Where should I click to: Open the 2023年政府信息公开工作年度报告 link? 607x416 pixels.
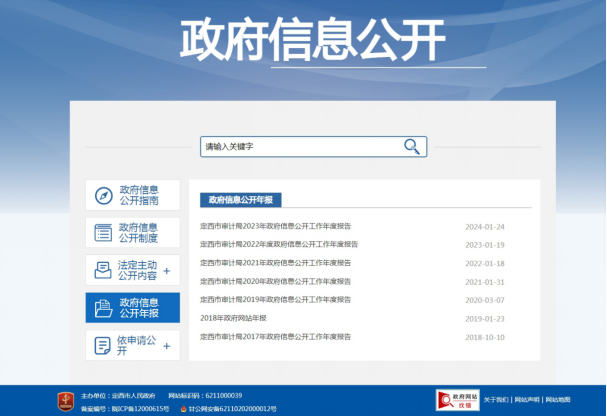(276, 227)
